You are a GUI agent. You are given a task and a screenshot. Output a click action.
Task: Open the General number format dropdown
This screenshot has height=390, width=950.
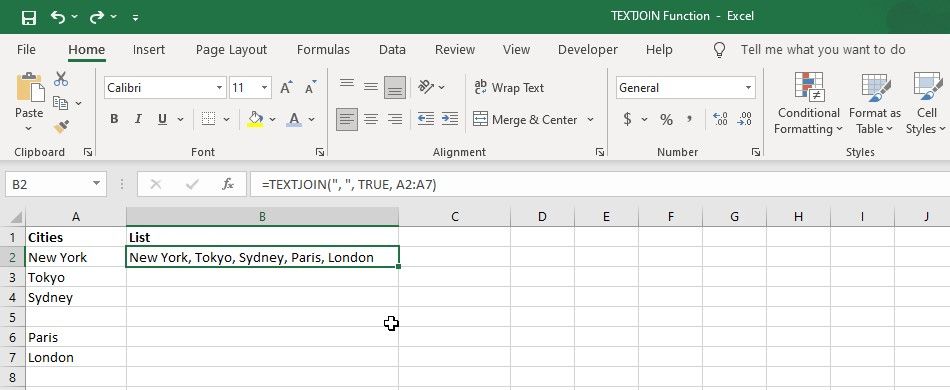click(749, 88)
